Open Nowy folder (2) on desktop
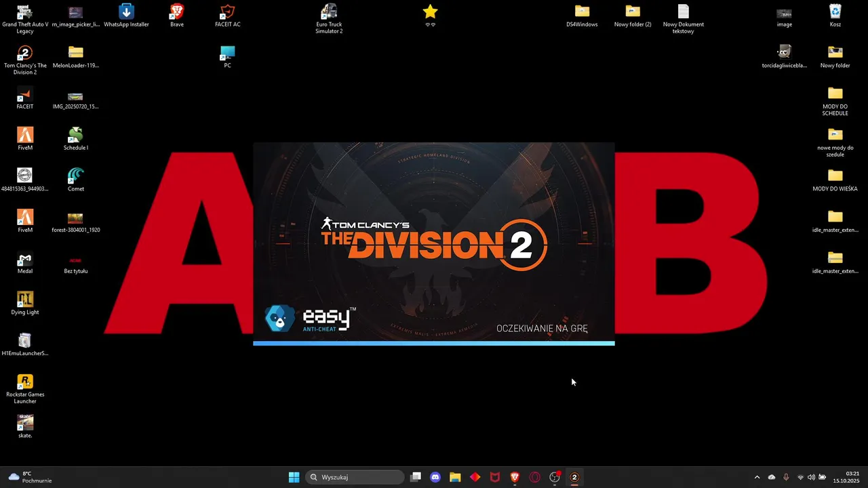 click(x=633, y=16)
